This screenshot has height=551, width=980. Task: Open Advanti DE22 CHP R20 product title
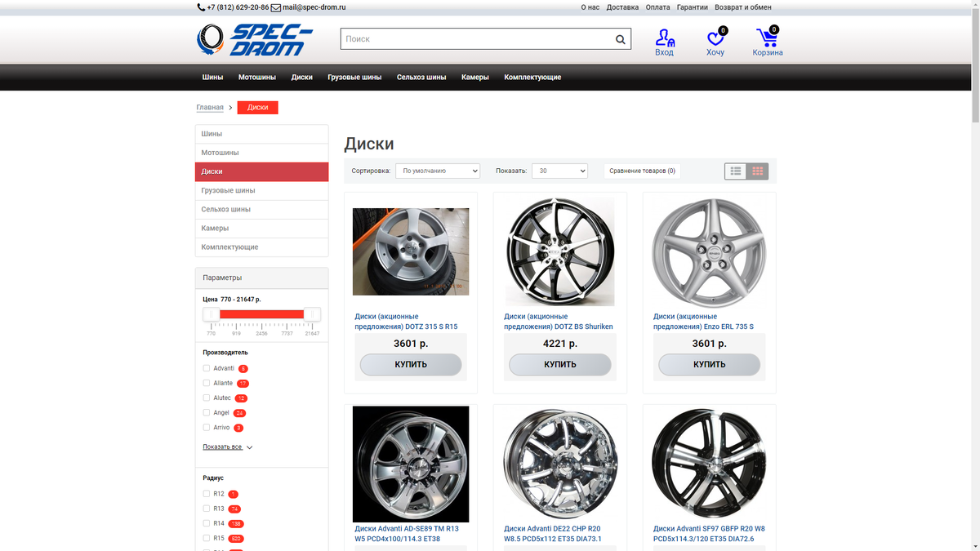(x=553, y=534)
